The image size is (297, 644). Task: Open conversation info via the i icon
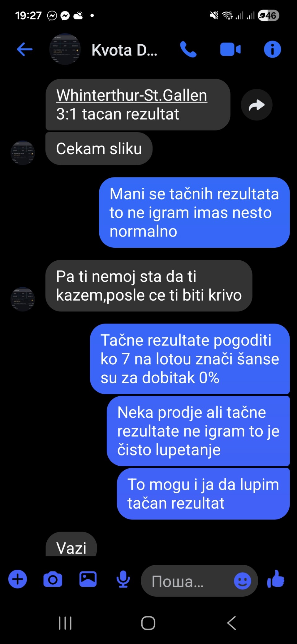272,49
